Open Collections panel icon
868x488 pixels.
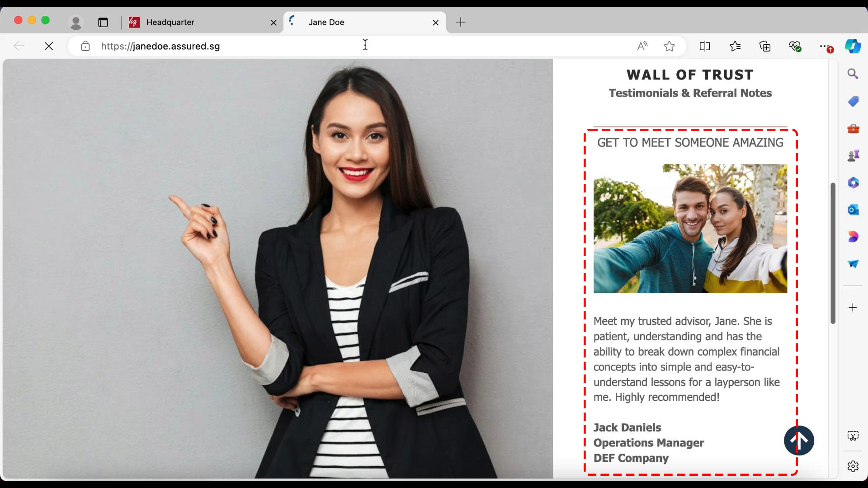point(765,46)
